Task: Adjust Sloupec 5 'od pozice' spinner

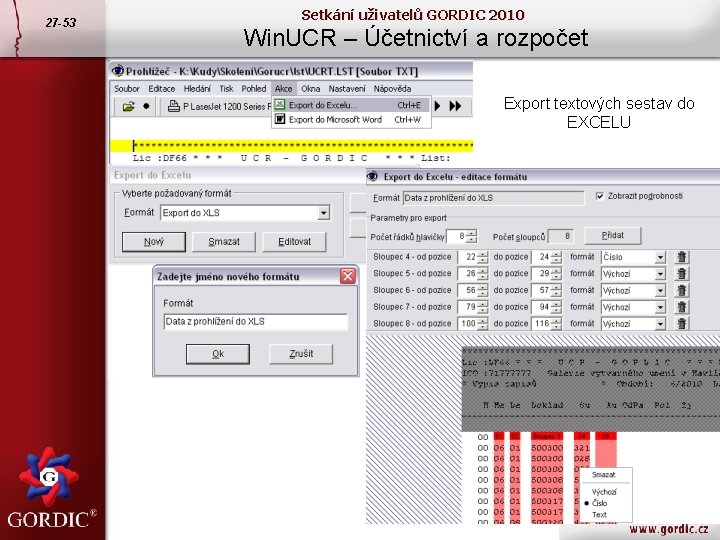Action: [482, 274]
